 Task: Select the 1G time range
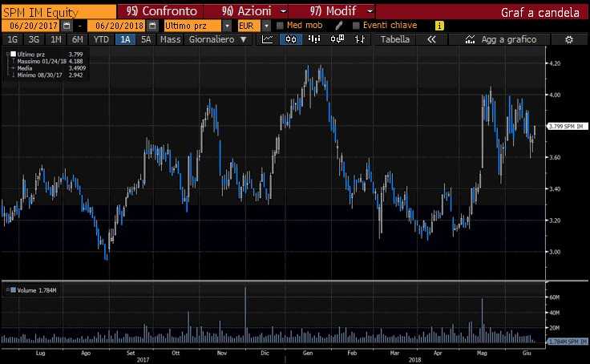click(12, 39)
